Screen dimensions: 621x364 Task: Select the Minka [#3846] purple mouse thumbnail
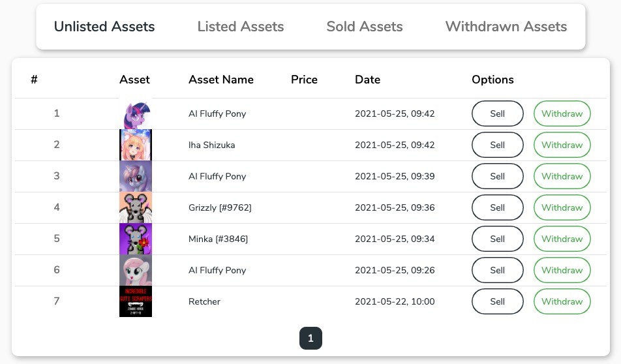136,239
